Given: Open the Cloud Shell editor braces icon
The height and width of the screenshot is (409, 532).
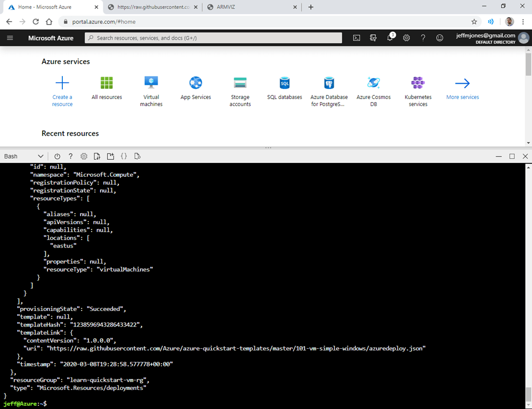Looking at the screenshot, I should [x=124, y=156].
